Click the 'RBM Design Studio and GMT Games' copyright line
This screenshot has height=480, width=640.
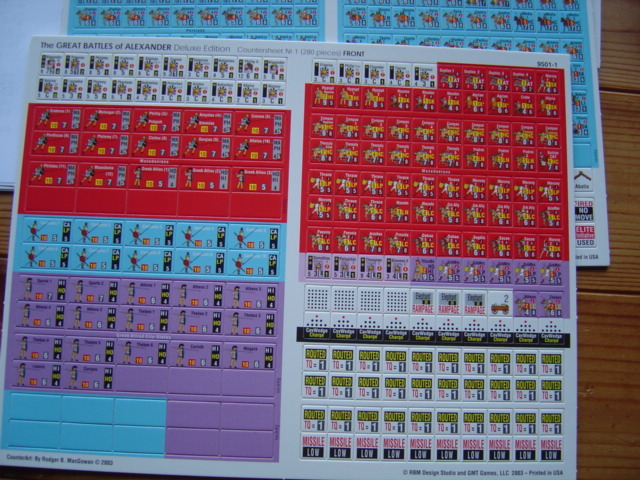click(x=483, y=473)
